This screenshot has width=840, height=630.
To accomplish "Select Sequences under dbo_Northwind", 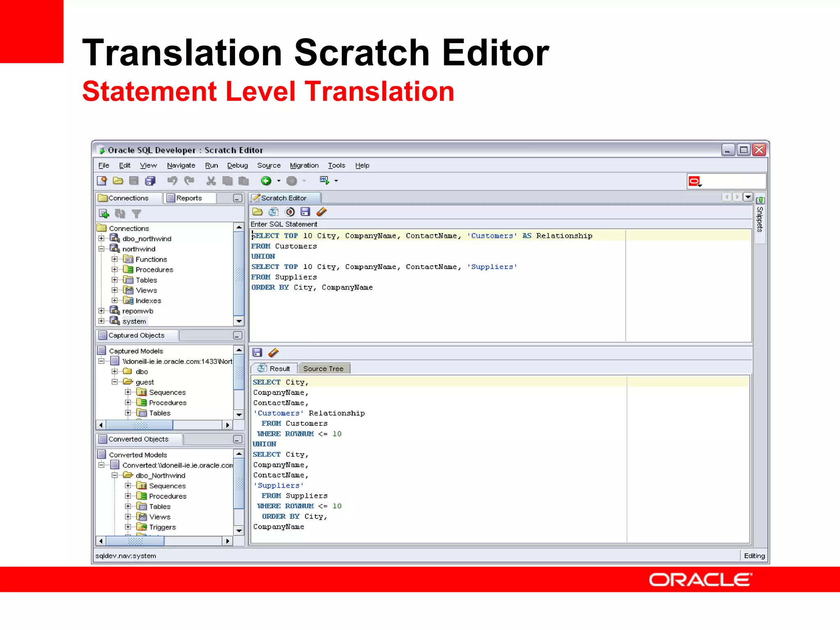I will coord(167,486).
